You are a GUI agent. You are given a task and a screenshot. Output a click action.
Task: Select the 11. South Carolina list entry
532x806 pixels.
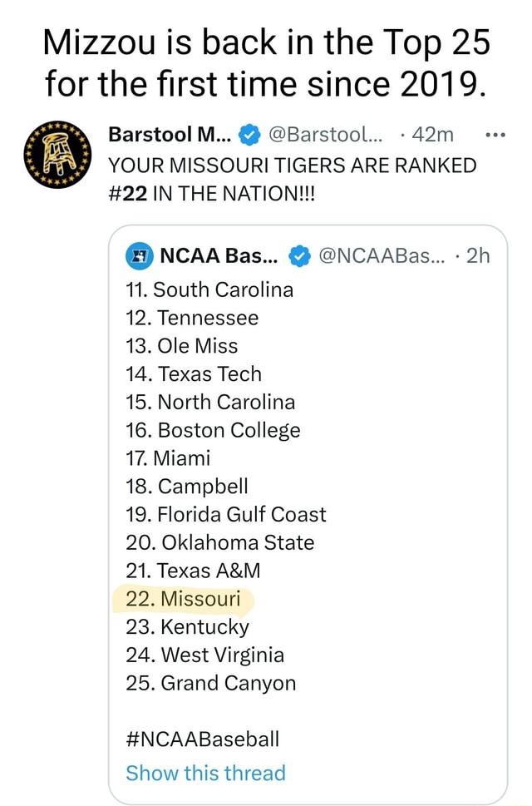tap(209, 289)
